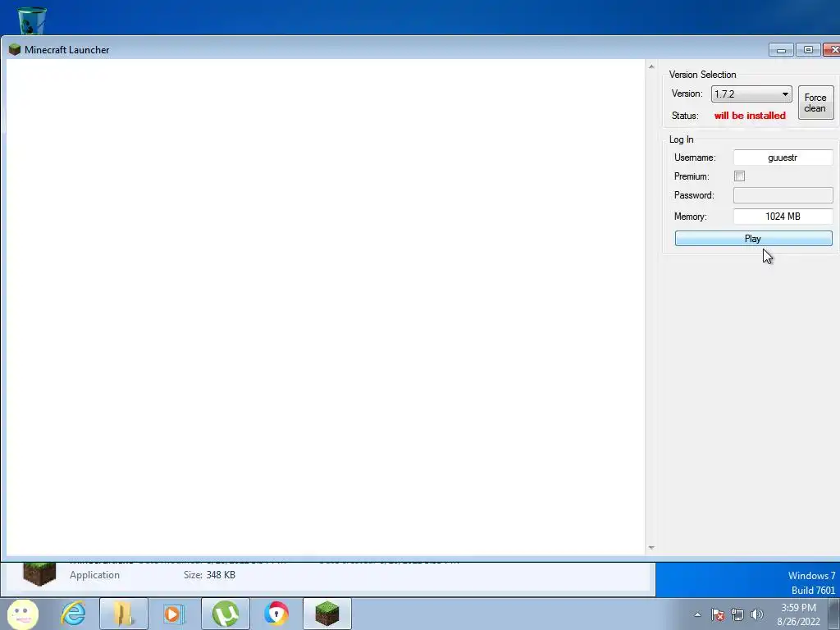
Task: Launch Internet Explorer from taskbar
Action: point(73,614)
